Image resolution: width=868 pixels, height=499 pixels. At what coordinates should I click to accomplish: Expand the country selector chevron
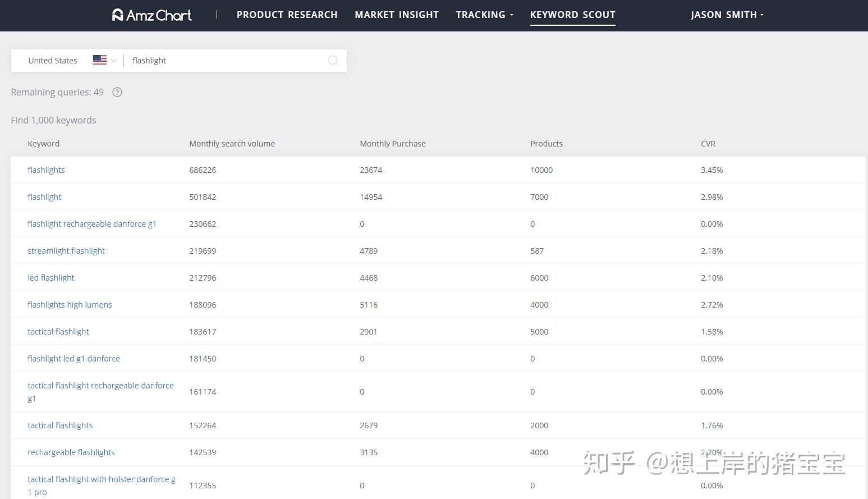[x=114, y=61]
